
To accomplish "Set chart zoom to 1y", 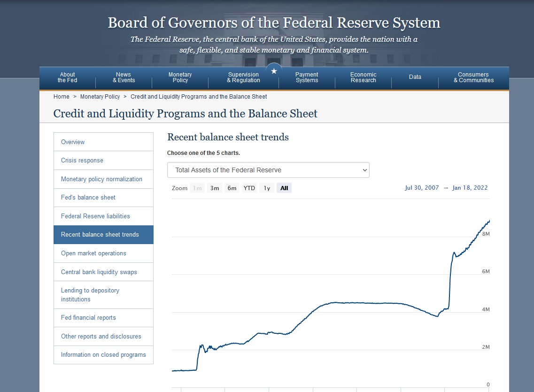I will pyautogui.click(x=267, y=188).
